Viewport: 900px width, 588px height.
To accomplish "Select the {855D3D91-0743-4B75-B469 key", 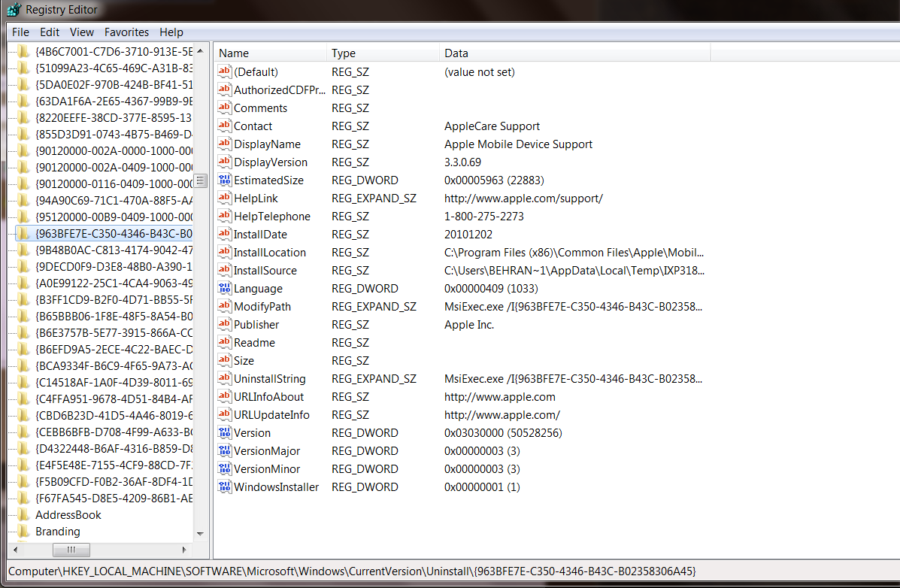I will (x=114, y=135).
